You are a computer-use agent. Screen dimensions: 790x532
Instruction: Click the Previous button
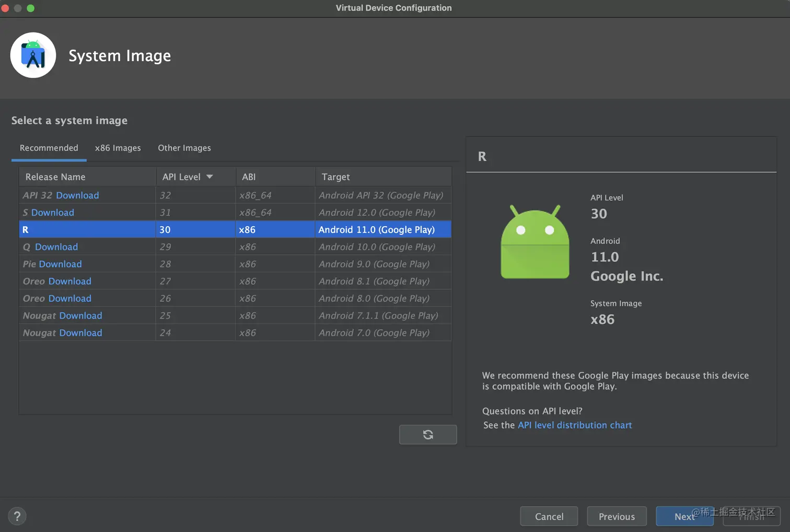(617, 516)
